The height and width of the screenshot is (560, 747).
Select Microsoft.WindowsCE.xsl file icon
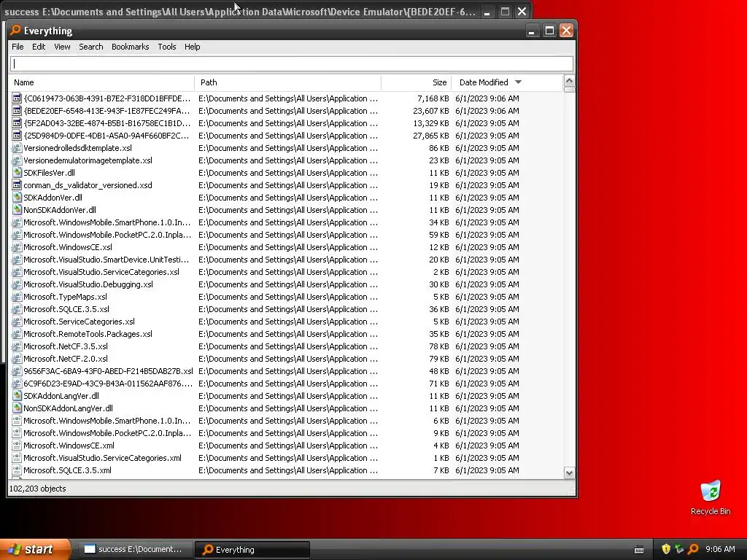(17, 247)
